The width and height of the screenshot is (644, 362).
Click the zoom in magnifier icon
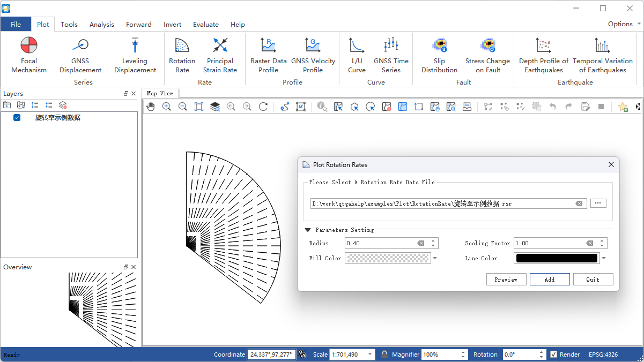tap(167, 107)
